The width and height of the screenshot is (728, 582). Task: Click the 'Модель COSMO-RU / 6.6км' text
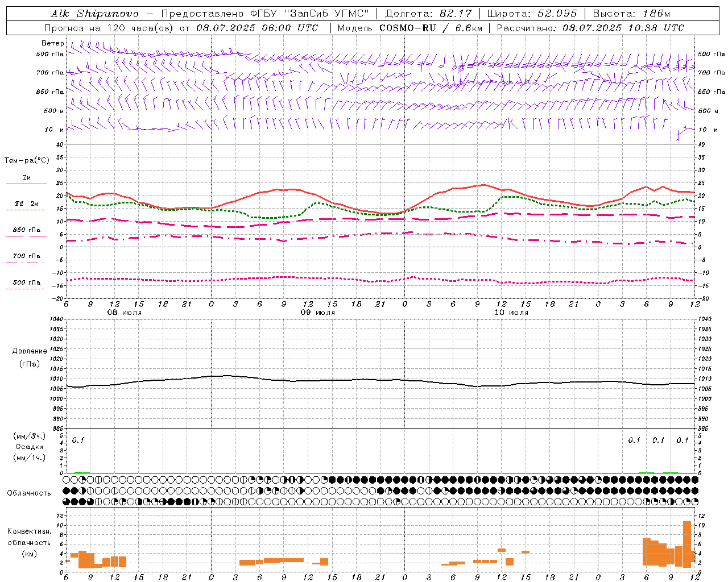(409, 28)
